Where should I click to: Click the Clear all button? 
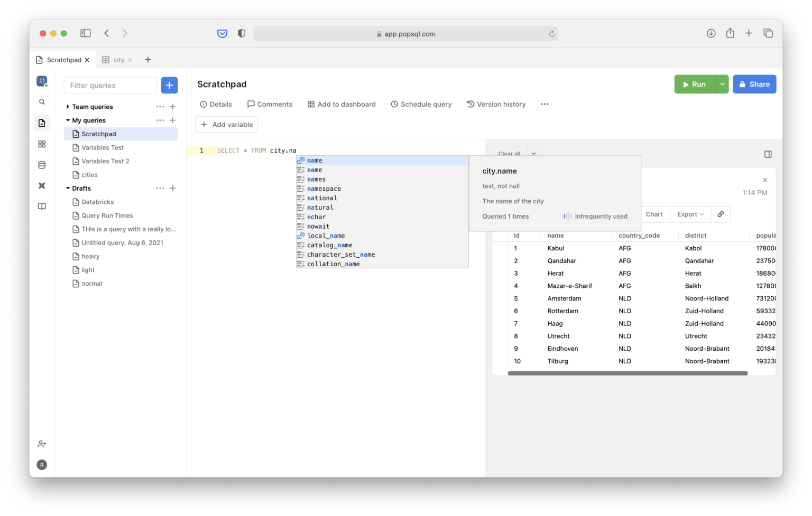[x=509, y=154]
